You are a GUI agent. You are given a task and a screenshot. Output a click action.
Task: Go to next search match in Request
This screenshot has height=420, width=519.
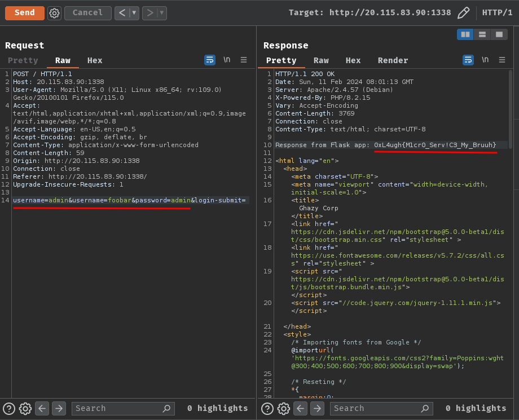59,409
